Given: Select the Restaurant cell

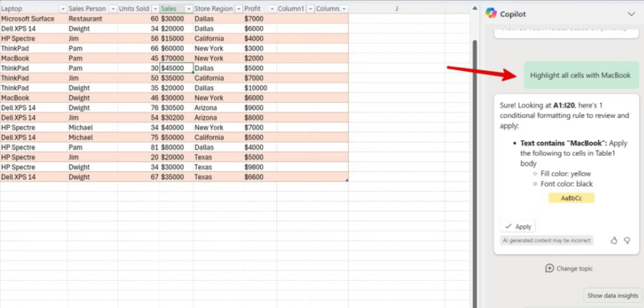Looking at the screenshot, I should tap(92, 18).
